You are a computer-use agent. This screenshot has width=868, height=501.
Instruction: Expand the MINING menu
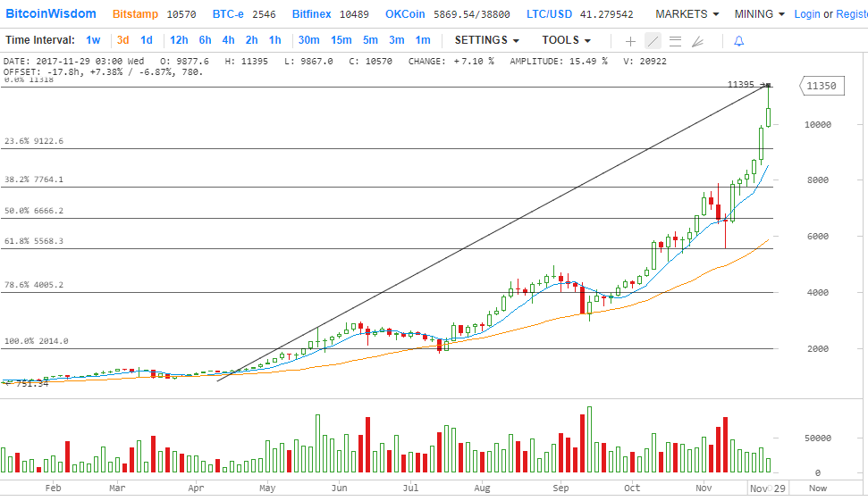point(760,13)
